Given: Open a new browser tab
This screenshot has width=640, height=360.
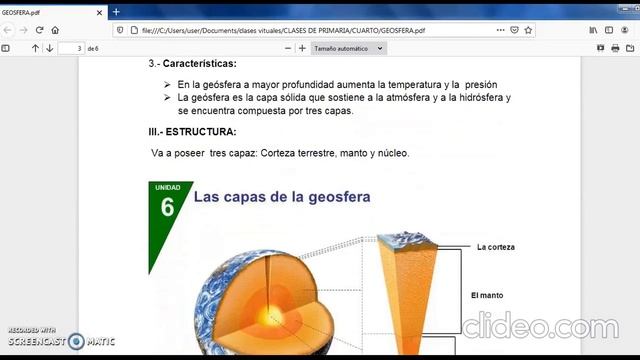Looking at the screenshot, I should (116, 12).
